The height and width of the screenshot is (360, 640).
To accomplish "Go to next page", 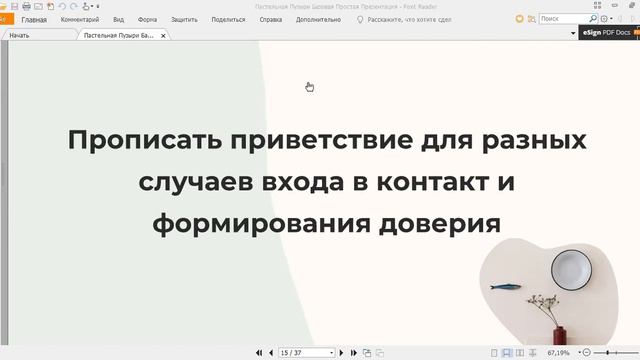I will click(x=341, y=353).
